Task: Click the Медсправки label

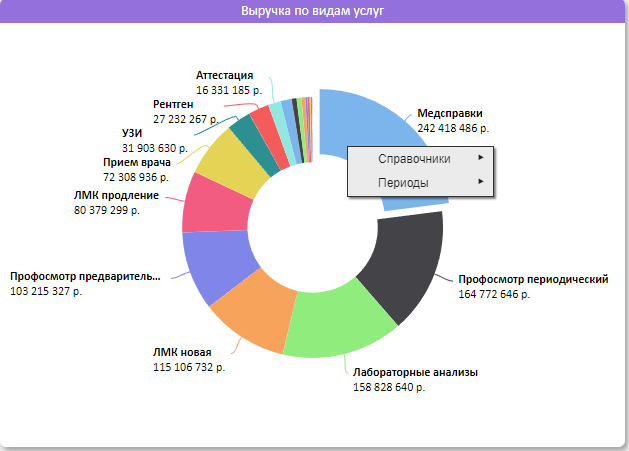Action: [450, 113]
